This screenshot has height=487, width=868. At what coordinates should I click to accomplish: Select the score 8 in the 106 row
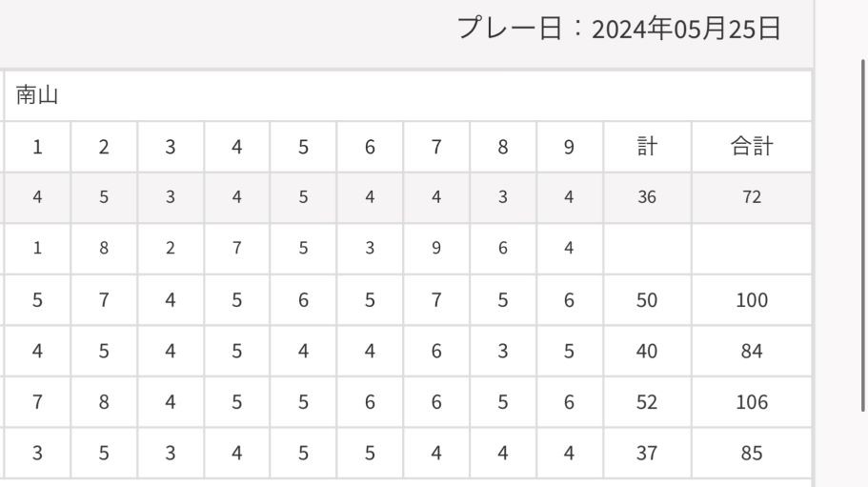tap(104, 402)
